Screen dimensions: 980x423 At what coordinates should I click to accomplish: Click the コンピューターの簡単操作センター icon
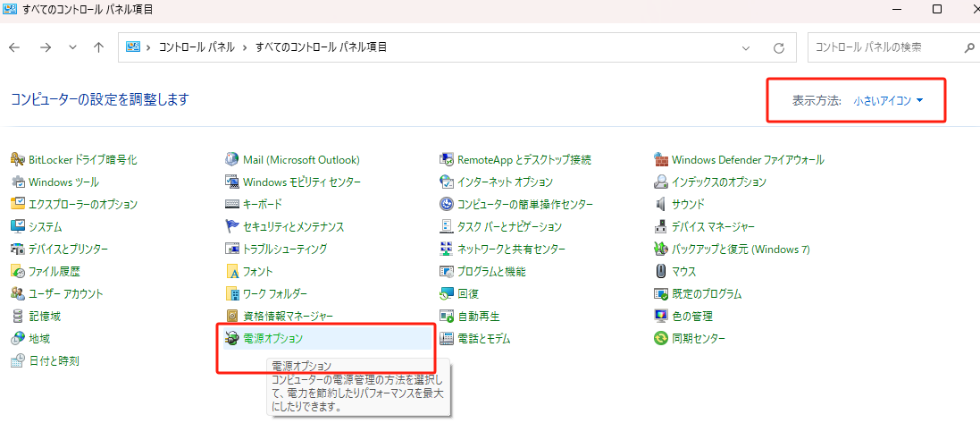point(447,204)
